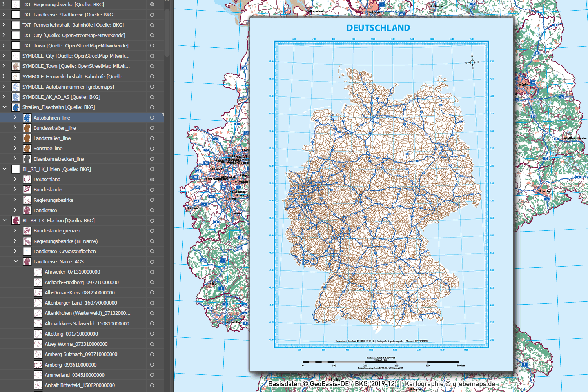Viewport: 588px width, 392px height.
Task: Click the SYMBOLE_Autobahnnummer layer thumbnail icon
Action: point(16,87)
